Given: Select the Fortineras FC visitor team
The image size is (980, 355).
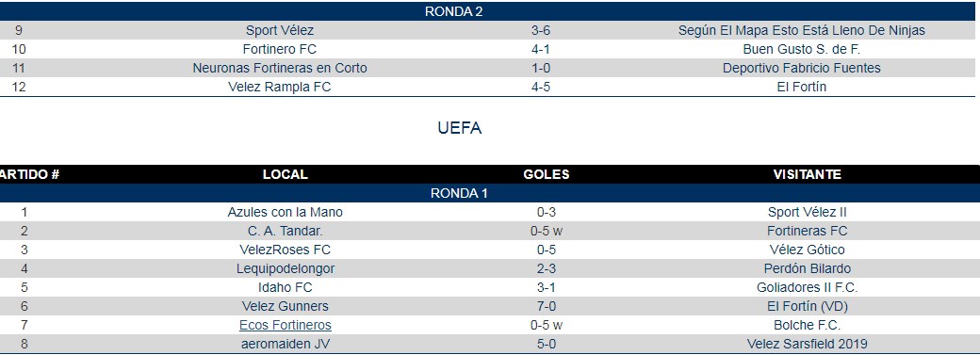Looking at the screenshot, I should pyautogui.click(x=807, y=231).
